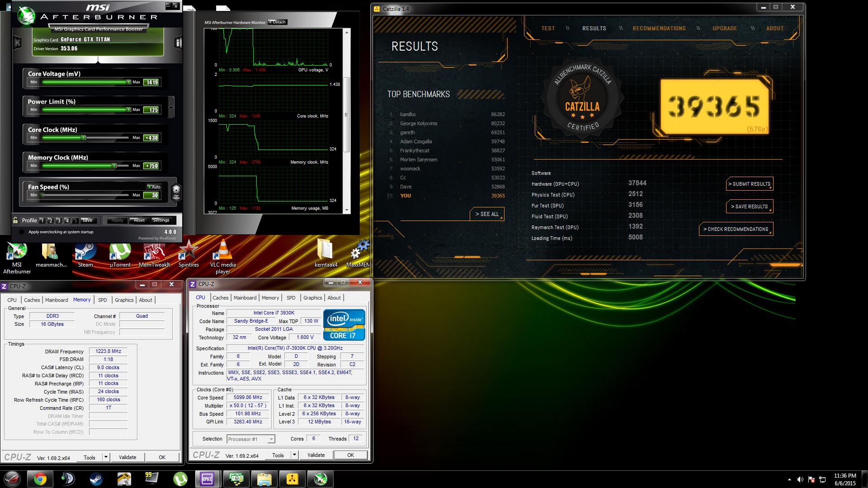Open MSI Afterburner desktop shortcut
The width and height of the screenshot is (868, 488).
tap(17, 258)
